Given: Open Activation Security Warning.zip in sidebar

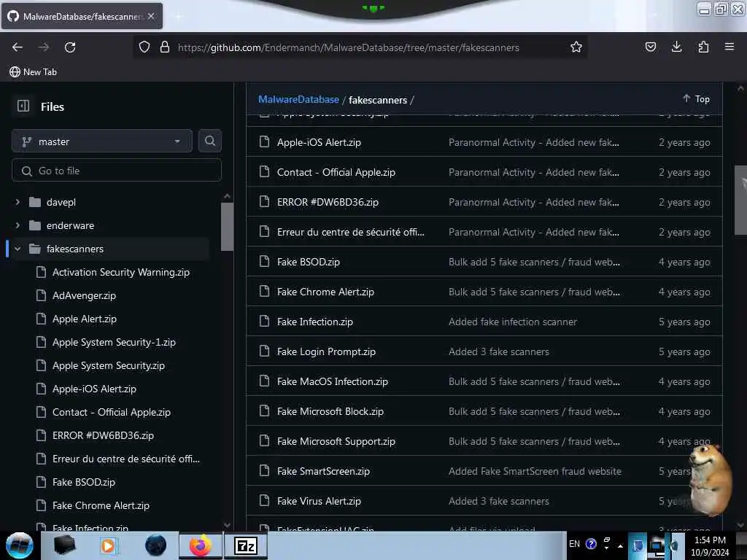Looking at the screenshot, I should pyautogui.click(x=121, y=272).
